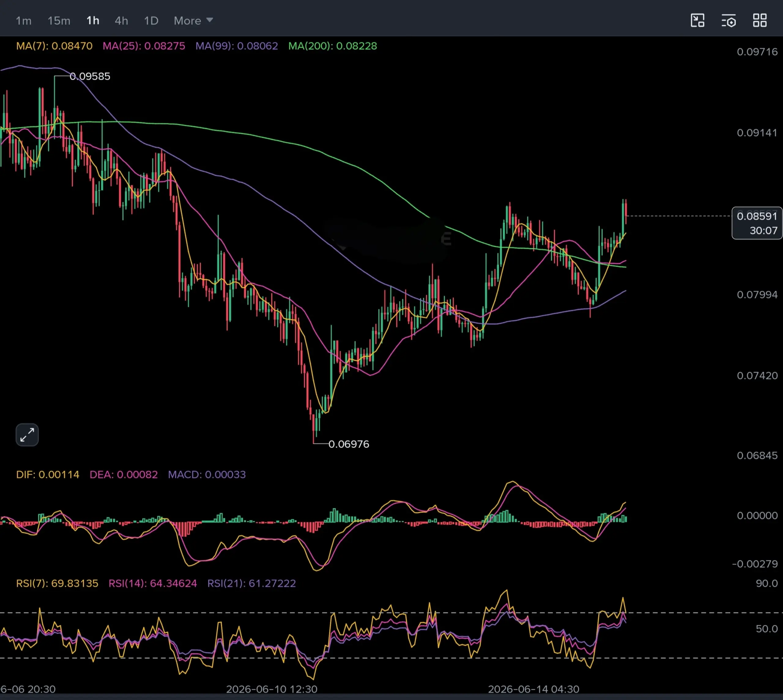The height and width of the screenshot is (700, 783).
Task: Switch to the 1m timeframe
Action: (x=24, y=21)
